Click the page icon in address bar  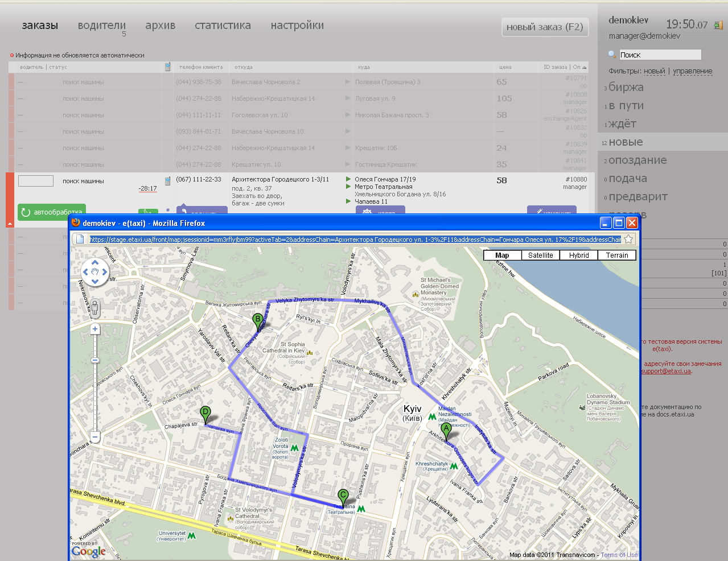click(80, 239)
